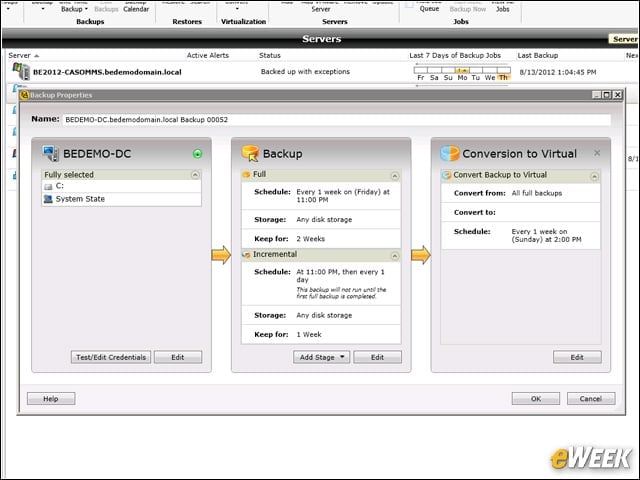Click the BE2012-CASOMMS server row icon
Screen dimensions: 640x480
click(21, 71)
